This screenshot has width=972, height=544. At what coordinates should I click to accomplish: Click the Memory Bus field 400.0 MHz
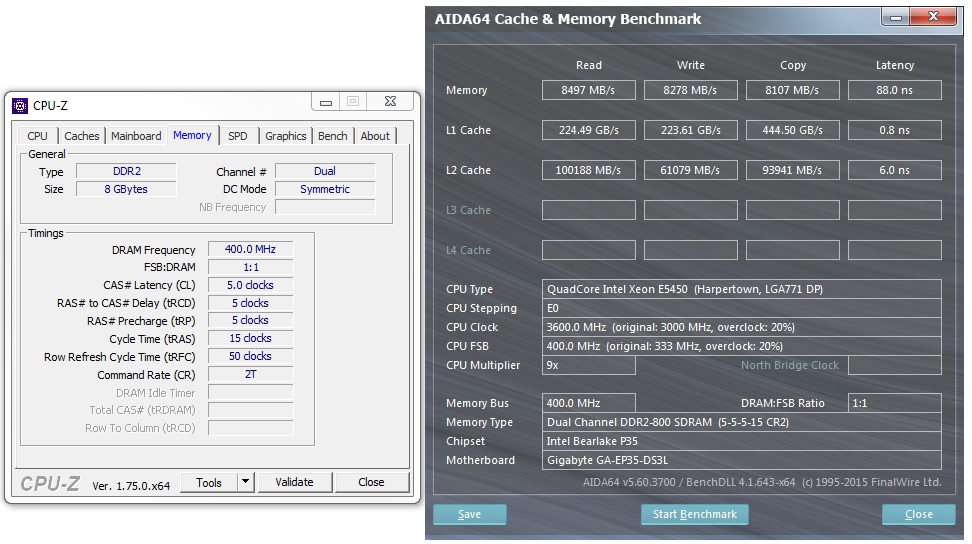pyautogui.click(x=588, y=403)
